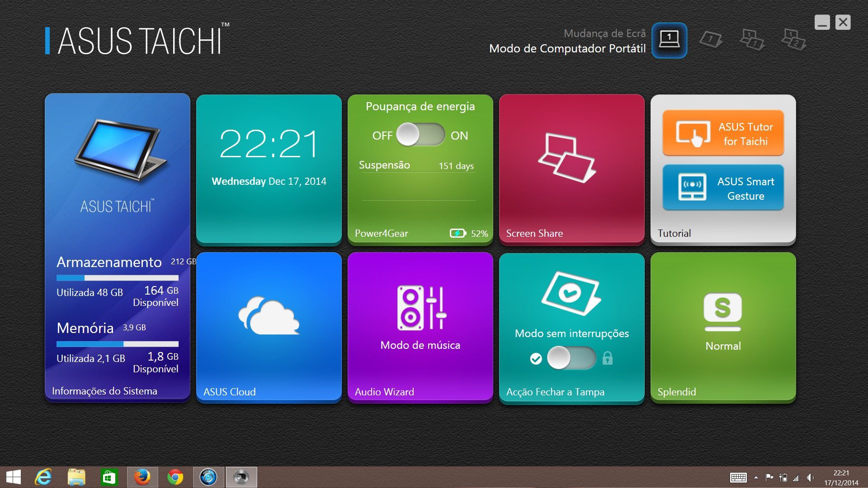Open the ASUS Cloud icon
This screenshot has width=868, height=488.
tap(269, 315)
